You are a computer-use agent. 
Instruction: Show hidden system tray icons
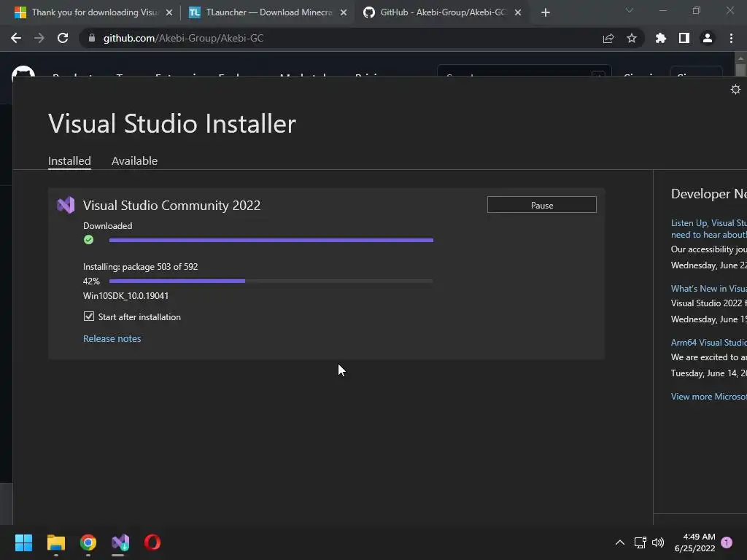pos(620,542)
